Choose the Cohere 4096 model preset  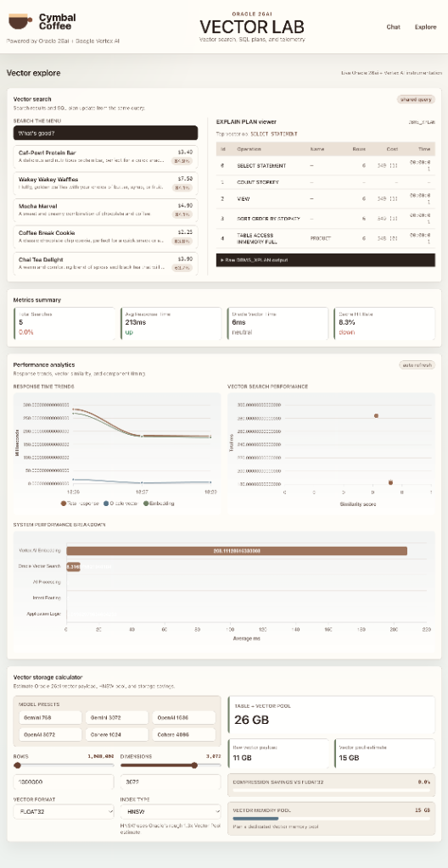click(184, 734)
